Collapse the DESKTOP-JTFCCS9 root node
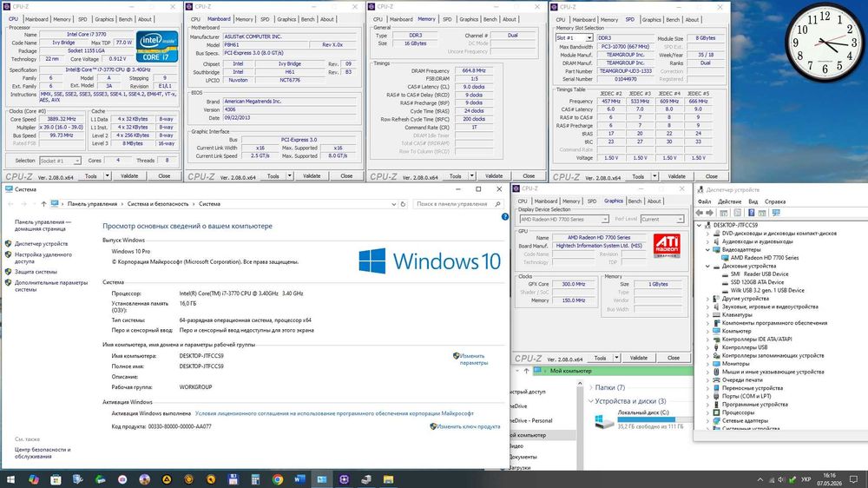The image size is (868, 488). click(x=699, y=226)
